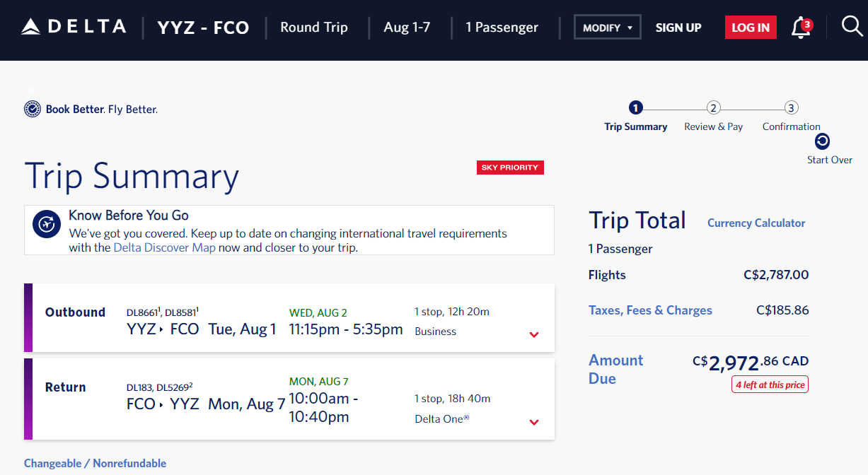Open the Currency Calculator link
868x475 pixels.
[756, 223]
